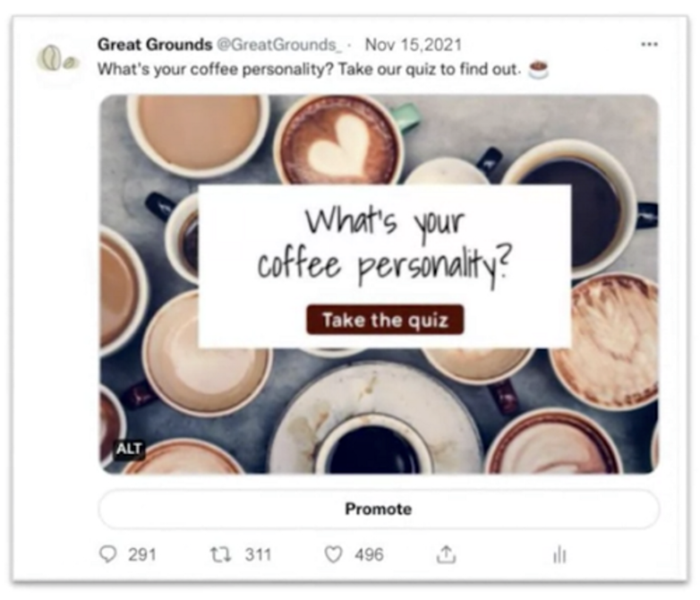Click the Promote button
The width and height of the screenshot is (700, 600).
(x=379, y=509)
